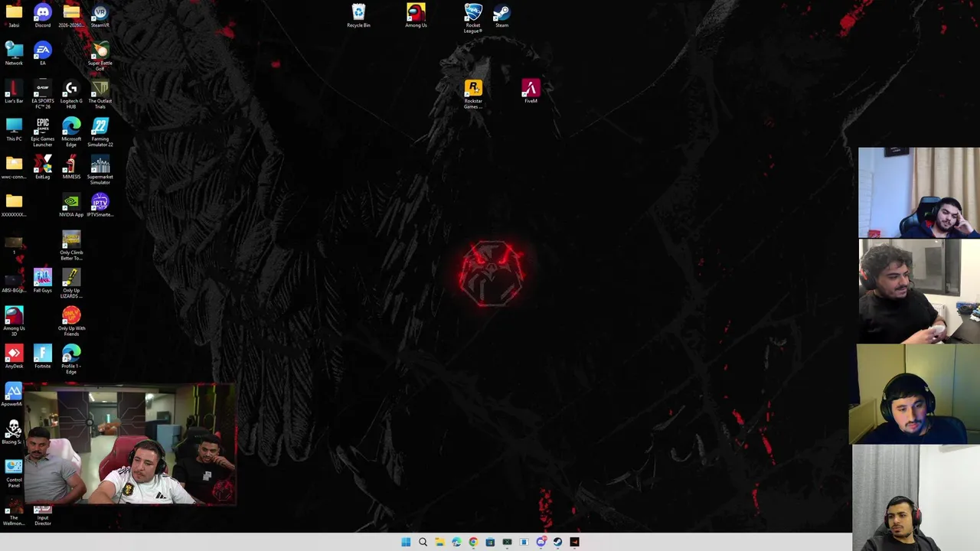980x551 pixels.
Task: Switch to Discord in taskbar
Action: click(541, 542)
